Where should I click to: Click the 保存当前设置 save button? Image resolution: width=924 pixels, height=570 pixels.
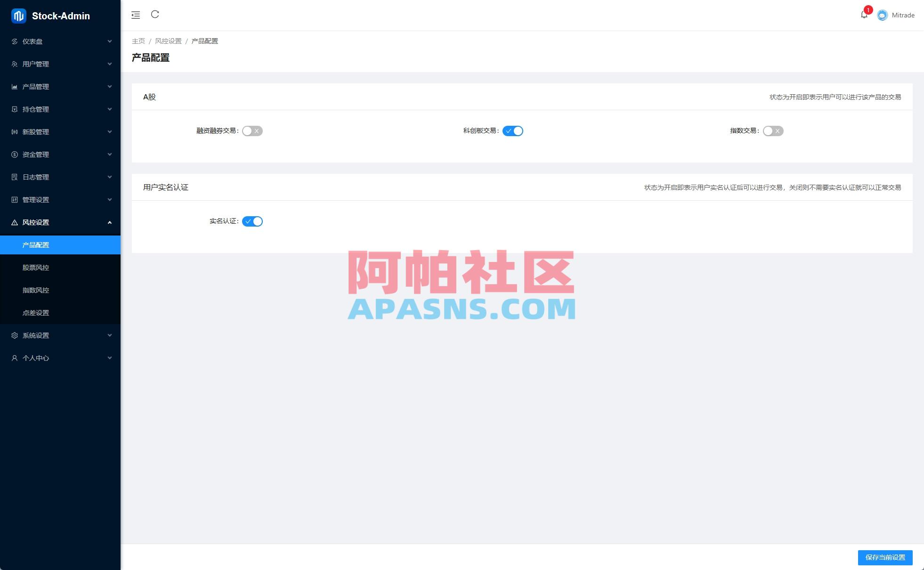coord(885,557)
